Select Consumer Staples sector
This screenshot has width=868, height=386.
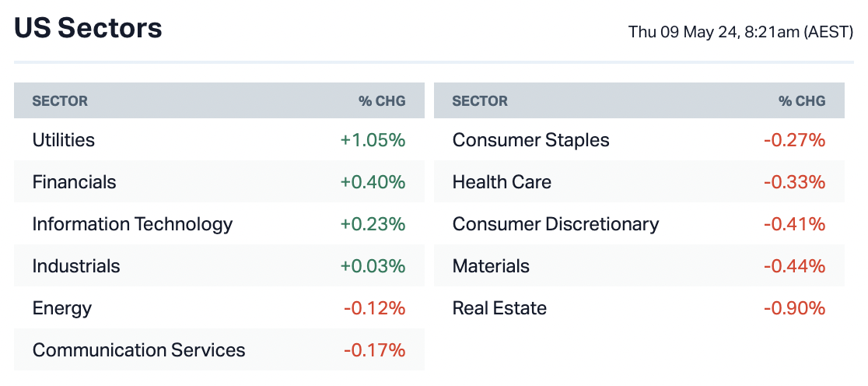coord(530,140)
